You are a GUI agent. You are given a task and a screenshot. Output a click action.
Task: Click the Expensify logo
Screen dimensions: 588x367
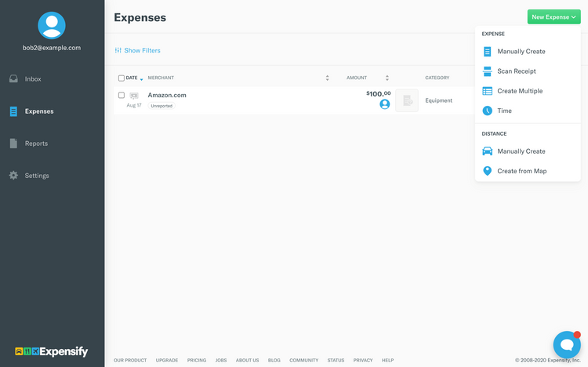coord(52,351)
